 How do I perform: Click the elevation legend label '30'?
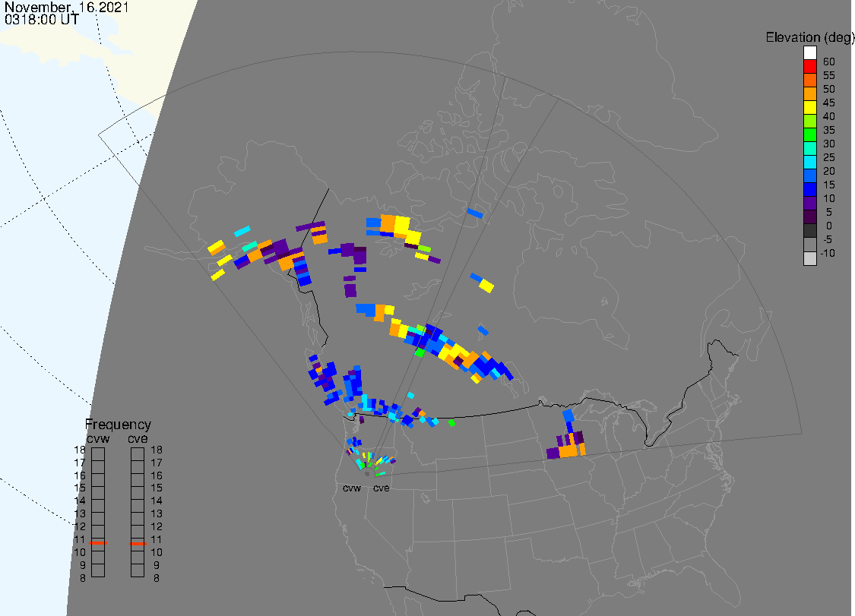(x=829, y=144)
